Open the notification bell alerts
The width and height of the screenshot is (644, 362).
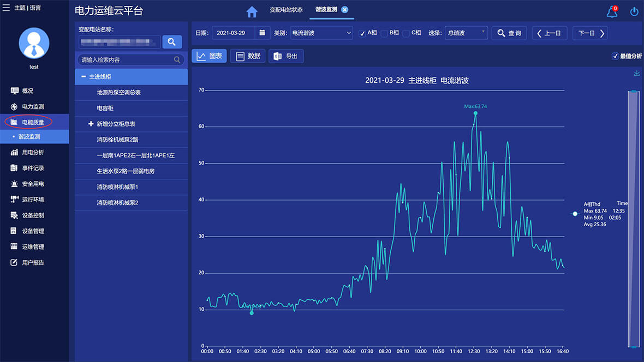pyautogui.click(x=612, y=11)
